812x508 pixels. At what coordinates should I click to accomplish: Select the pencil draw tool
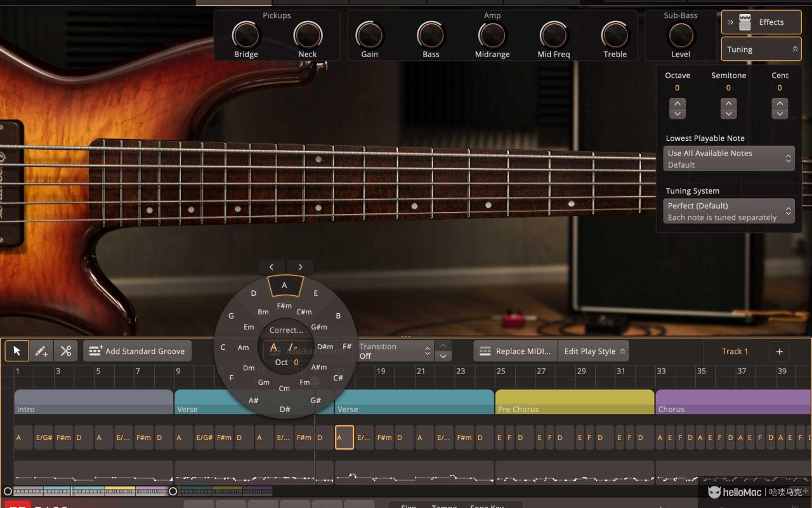click(41, 351)
